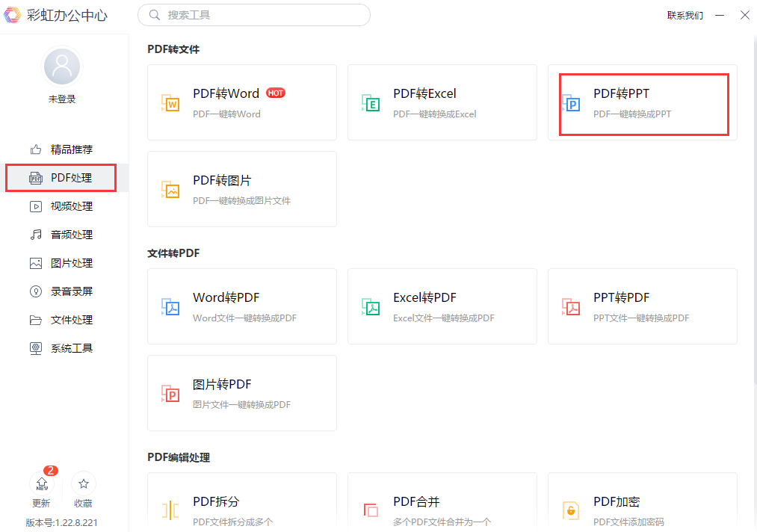
Task: Click the PDF转Excel green E icon
Action: 371,103
